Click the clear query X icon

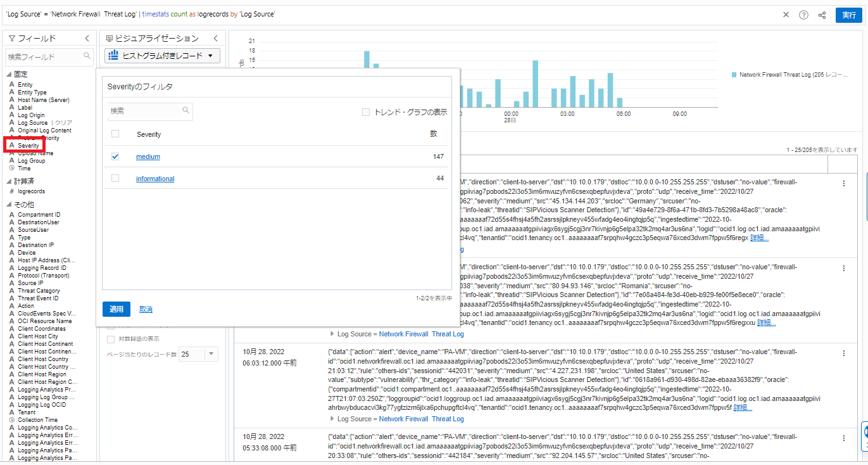(786, 15)
